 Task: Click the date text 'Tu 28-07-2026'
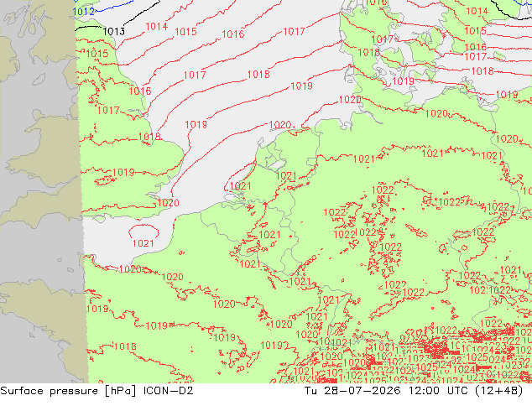(x=353, y=390)
